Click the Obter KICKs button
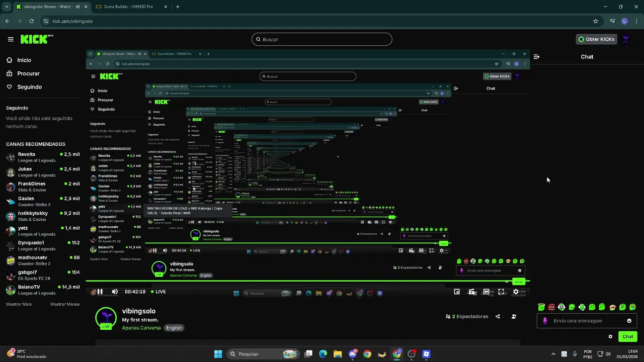The width and height of the screenshot is (644, 362). point(596,39)
